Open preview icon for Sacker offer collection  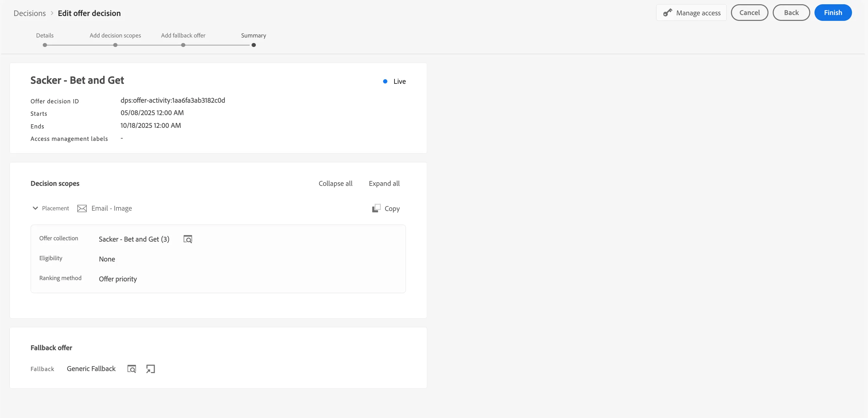[x=188, y=239]
